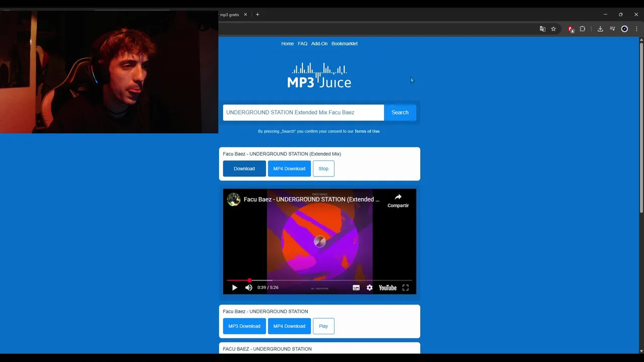
Task: Click MP4 Download for Extended Mix
Action: pos(289,168)
